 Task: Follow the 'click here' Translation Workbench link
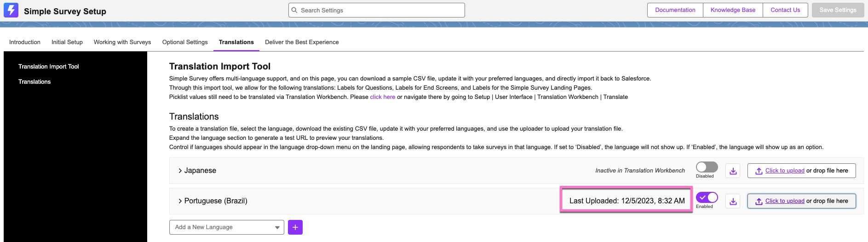point(383,97)
